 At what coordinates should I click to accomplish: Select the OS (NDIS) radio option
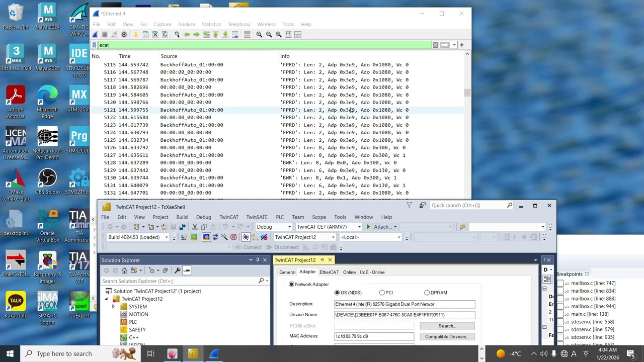(337, 293)
